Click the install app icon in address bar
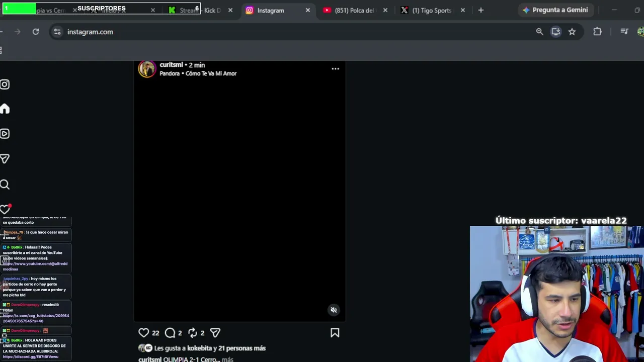 [556, 32]
